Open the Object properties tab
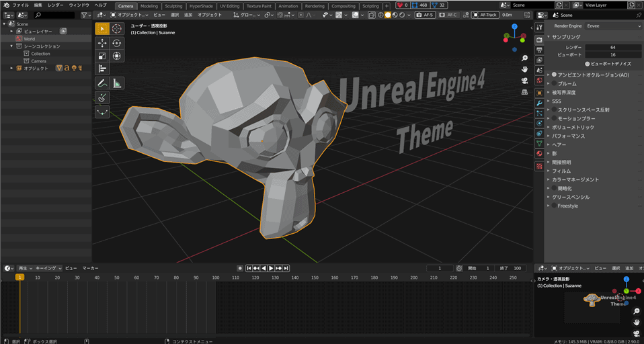This screenshot has width=644, height=344. tap(540, 93)
